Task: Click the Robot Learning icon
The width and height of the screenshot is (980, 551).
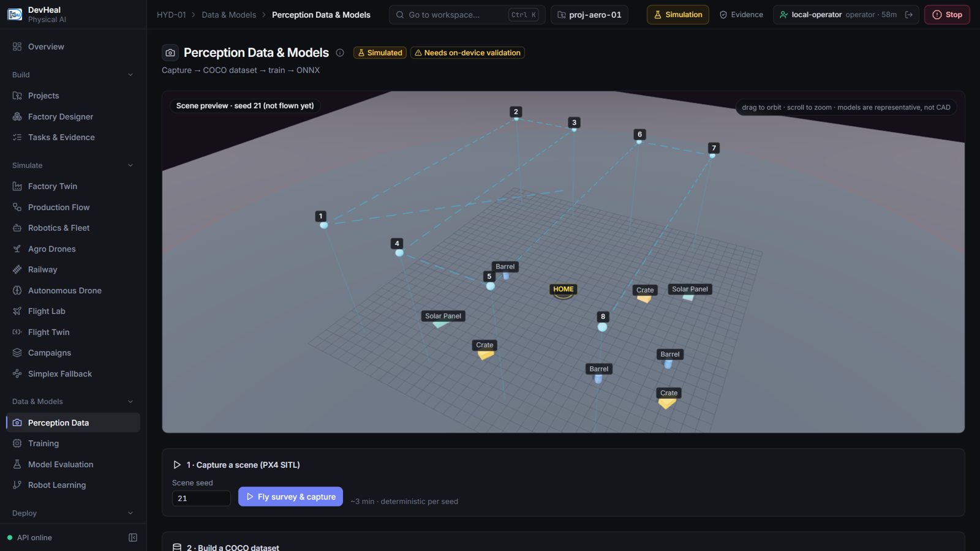Action: pyautogui.click(x=17, y=485)
